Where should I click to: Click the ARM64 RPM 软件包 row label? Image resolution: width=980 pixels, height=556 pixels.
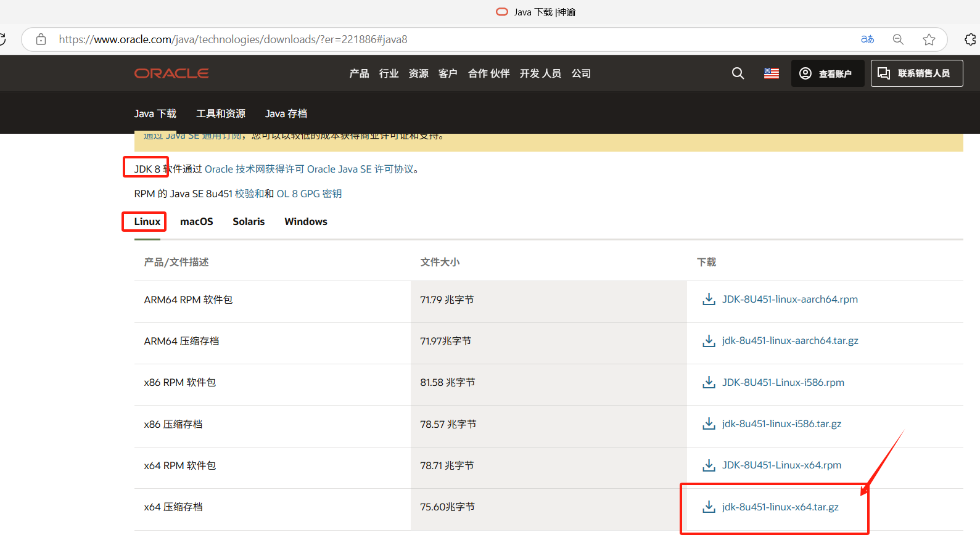188,300
